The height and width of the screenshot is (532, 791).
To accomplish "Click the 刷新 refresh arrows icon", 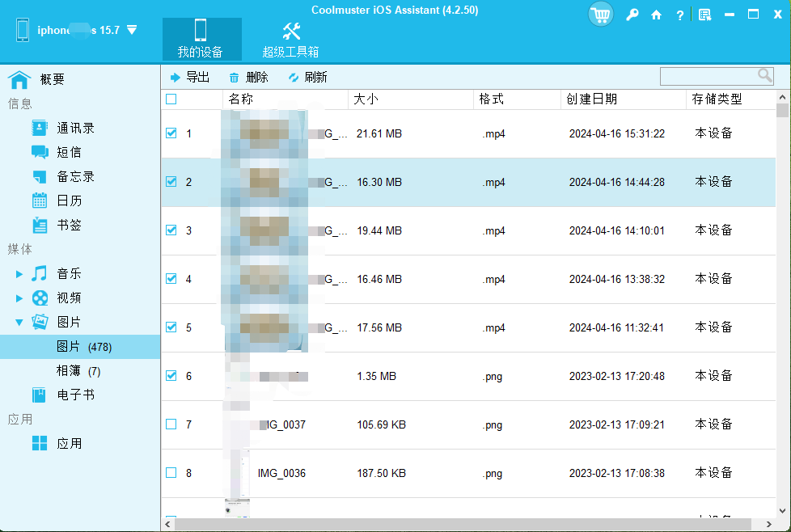I will [x=293, y=78].
